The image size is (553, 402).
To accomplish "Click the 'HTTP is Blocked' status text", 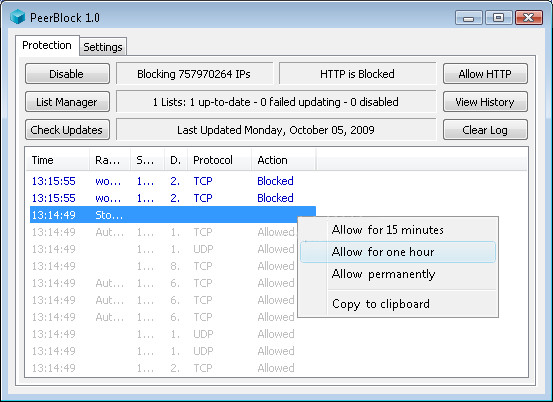I will pos(357,74).
